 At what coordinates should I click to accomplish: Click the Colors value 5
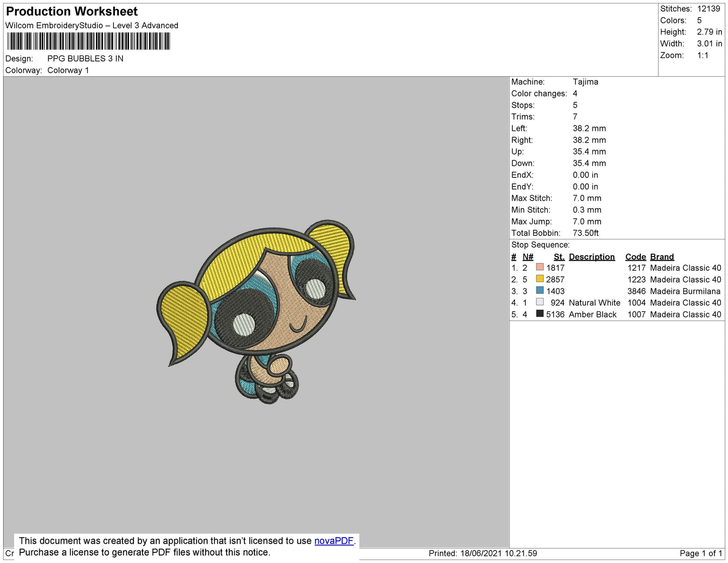(699, 20)
